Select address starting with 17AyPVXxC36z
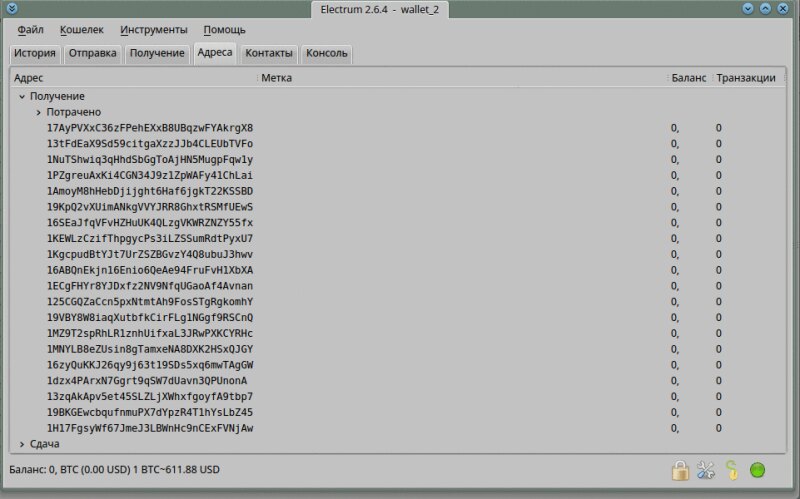This screenshot has height=499, width=800. (x=150, y=129)
